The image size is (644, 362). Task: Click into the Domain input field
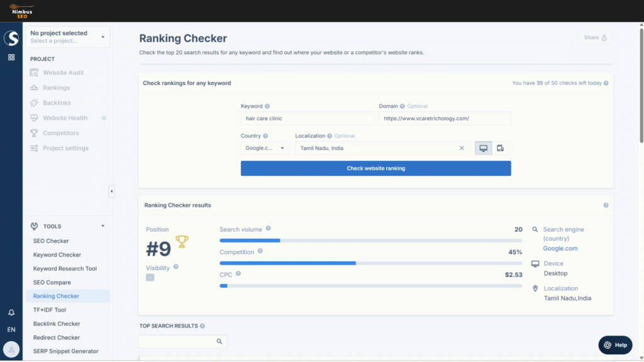pyautogui.click(x=445, y=118)
